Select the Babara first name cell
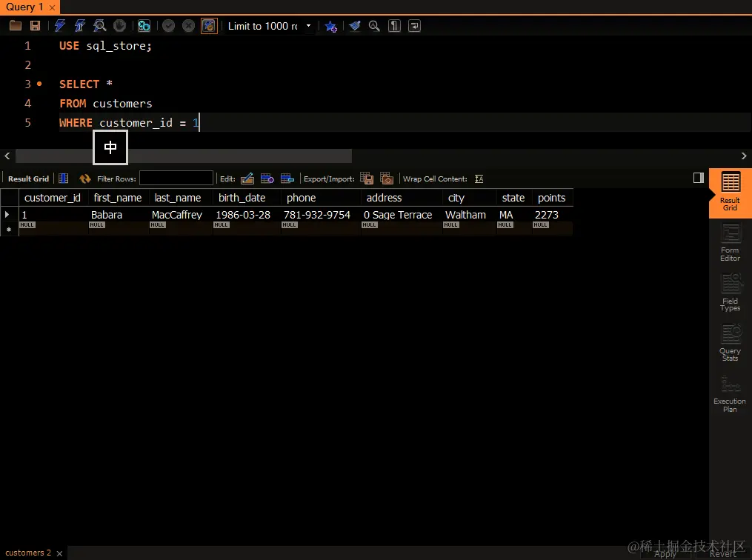 point(118,215)
